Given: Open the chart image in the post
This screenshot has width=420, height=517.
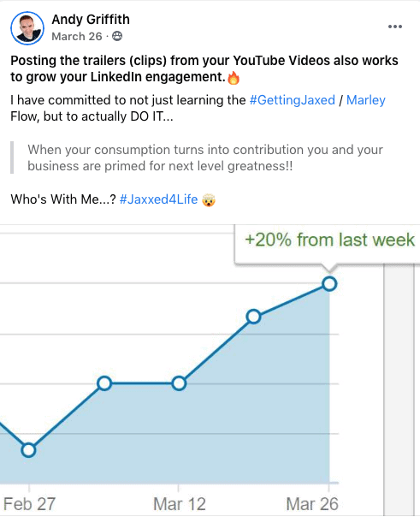Looking at the screenshot, I should pos(210,371).
